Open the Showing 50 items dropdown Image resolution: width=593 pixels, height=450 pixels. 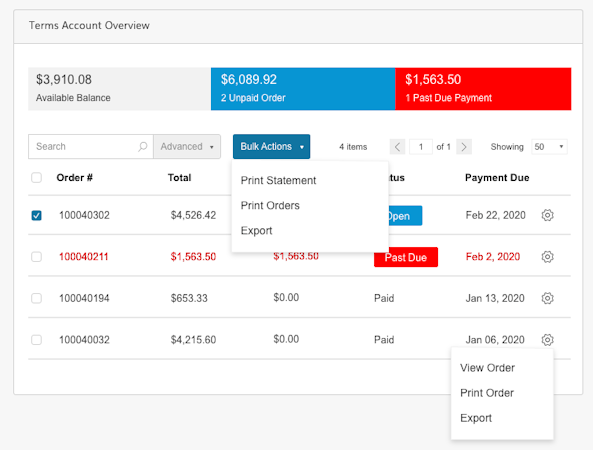click(549, 147)
